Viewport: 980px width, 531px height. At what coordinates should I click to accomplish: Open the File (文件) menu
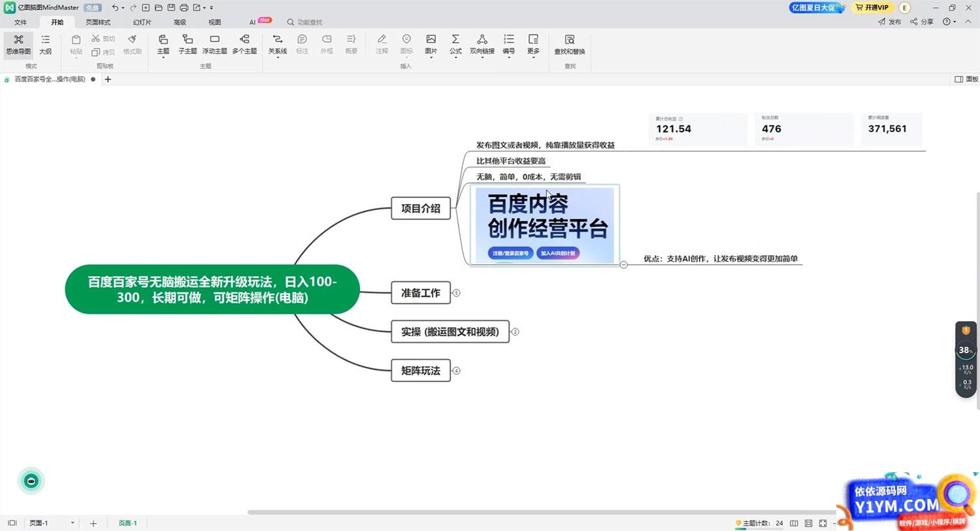coord(20,22)
